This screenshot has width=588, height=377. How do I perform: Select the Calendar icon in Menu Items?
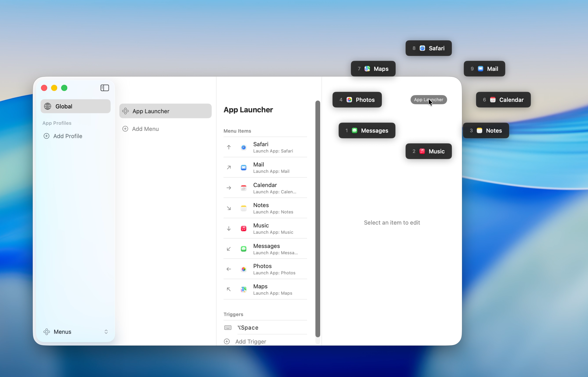(243, 188)
